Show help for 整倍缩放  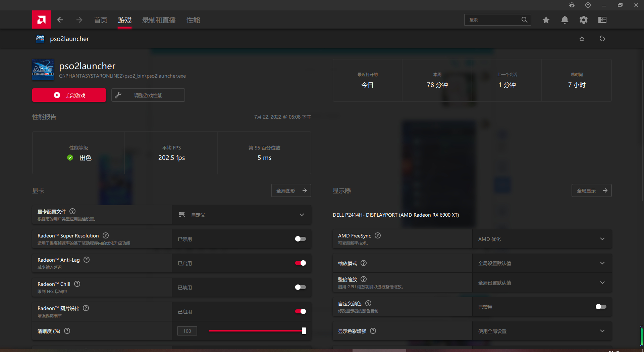pyautogui.click(x=364, y=279)
